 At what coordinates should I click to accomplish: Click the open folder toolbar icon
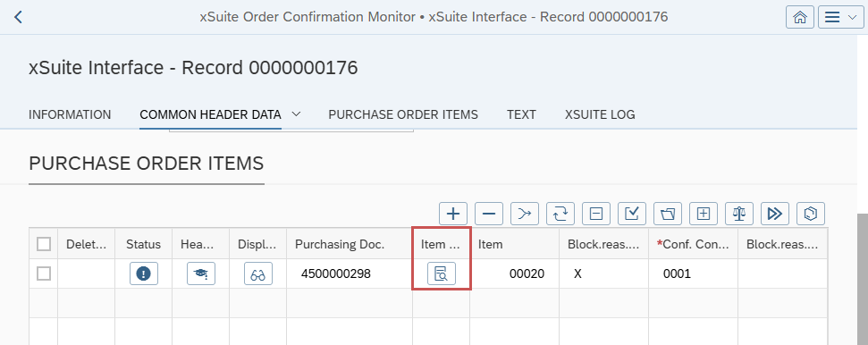(x=668, y=214)
